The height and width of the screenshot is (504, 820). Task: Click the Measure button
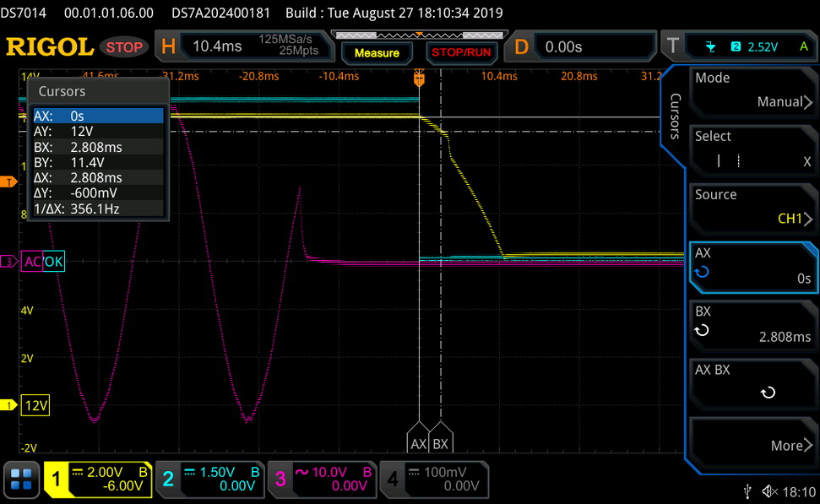(x=377, y=53)
